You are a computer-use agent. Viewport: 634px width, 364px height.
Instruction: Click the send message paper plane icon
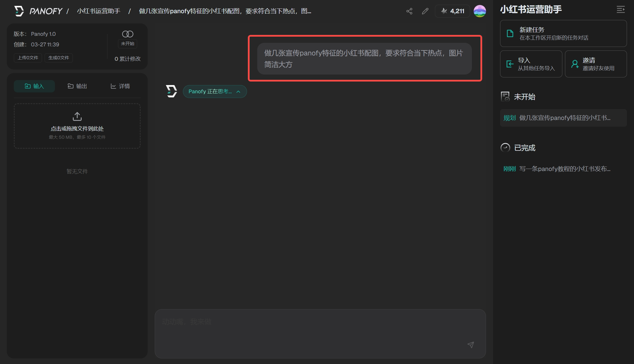click(x=470, y=345)
